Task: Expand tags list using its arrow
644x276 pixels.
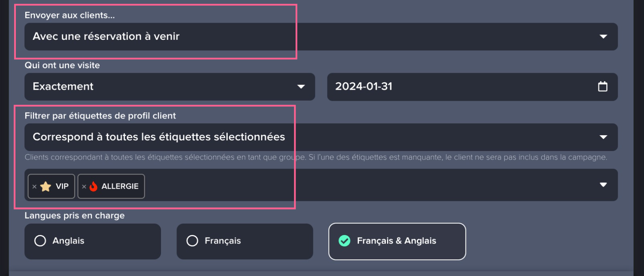Action: pos(603,185)
